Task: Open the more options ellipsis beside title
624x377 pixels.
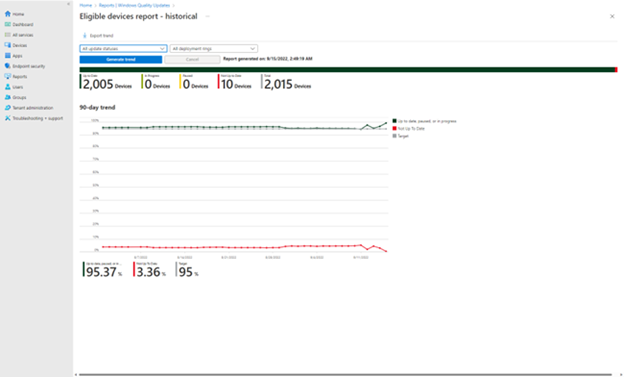Action: pos(208,16)
